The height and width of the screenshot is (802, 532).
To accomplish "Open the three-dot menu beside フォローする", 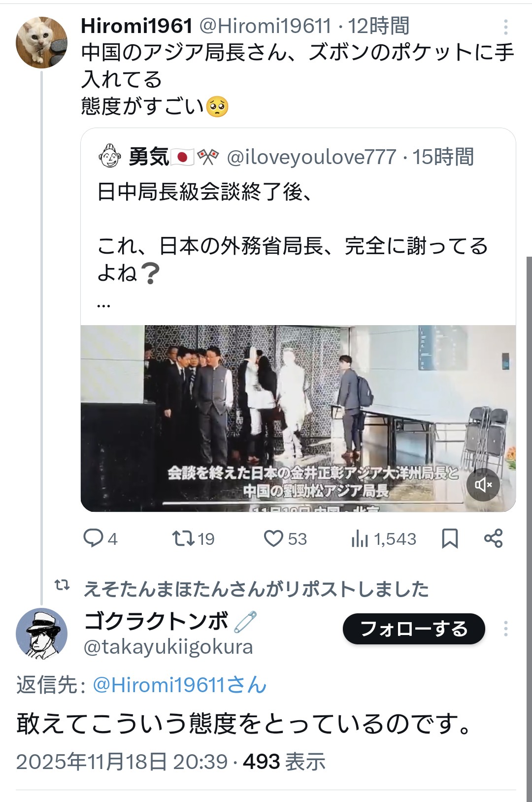I will click(506, 629).
